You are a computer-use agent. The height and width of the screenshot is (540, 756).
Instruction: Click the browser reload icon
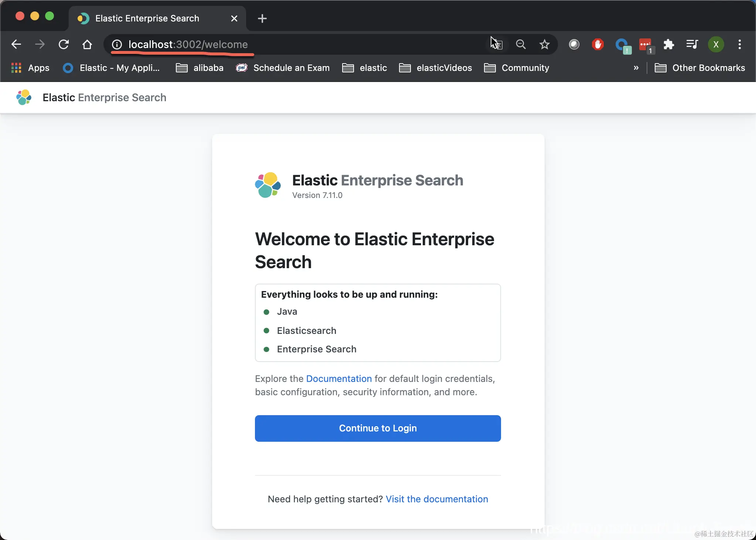coord(64,45)
